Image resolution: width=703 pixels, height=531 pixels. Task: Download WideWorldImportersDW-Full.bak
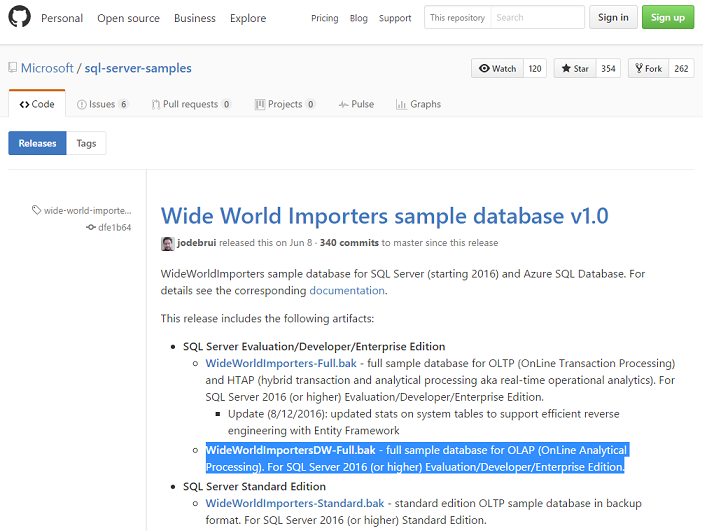click(x=291, y=450)
